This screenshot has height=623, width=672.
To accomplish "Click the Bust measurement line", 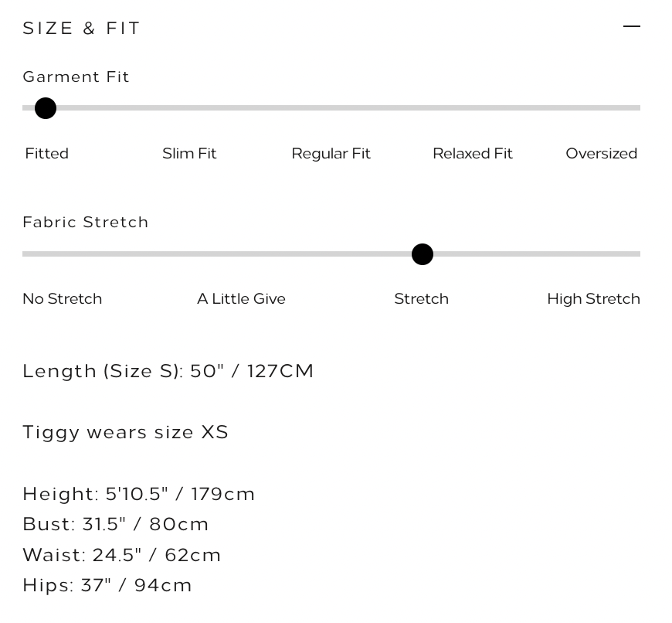I will coord(116,524).
